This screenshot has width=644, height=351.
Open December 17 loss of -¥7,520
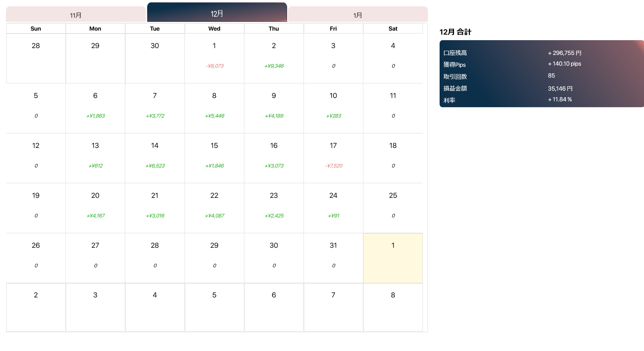[334, 158]
